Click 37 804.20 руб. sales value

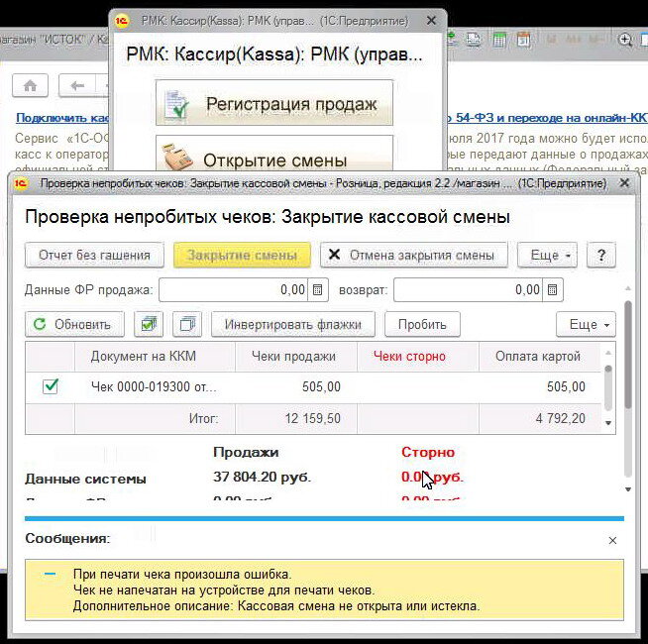click(262, 477)
